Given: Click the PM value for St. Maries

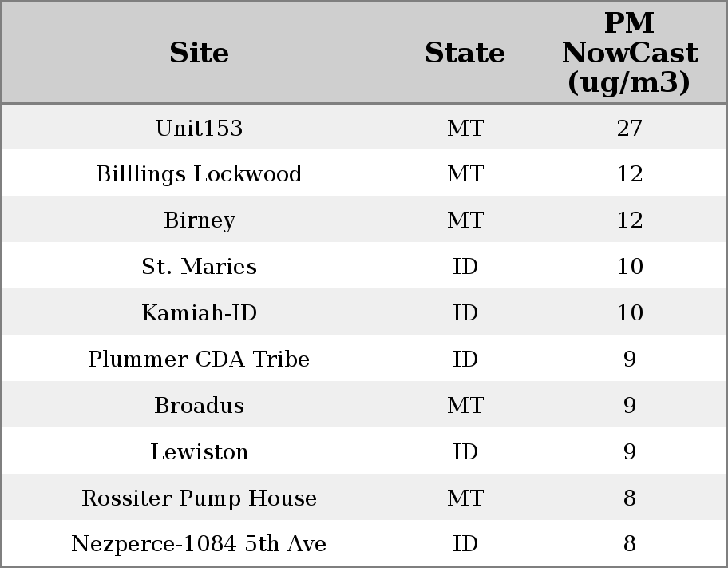Looking at the screenshot, I should 629,267.
